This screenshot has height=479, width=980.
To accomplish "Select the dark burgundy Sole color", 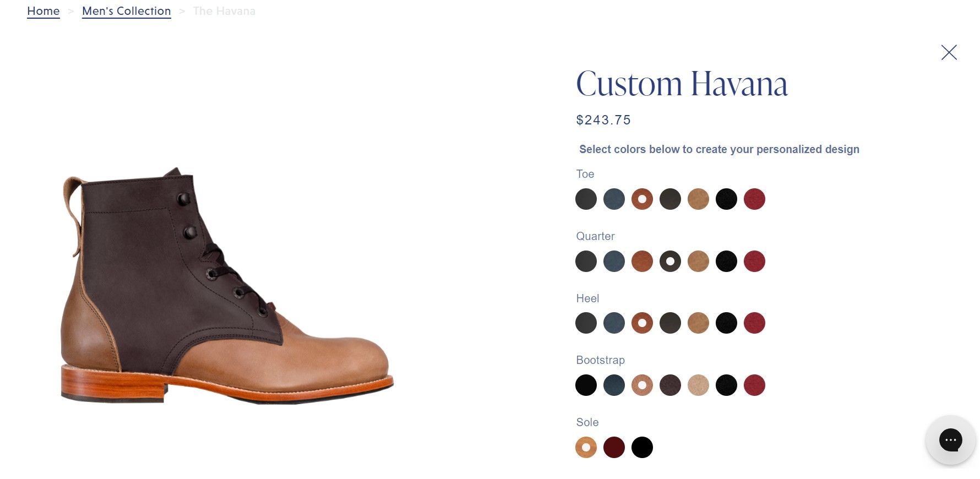I will [x=614, y=447].
